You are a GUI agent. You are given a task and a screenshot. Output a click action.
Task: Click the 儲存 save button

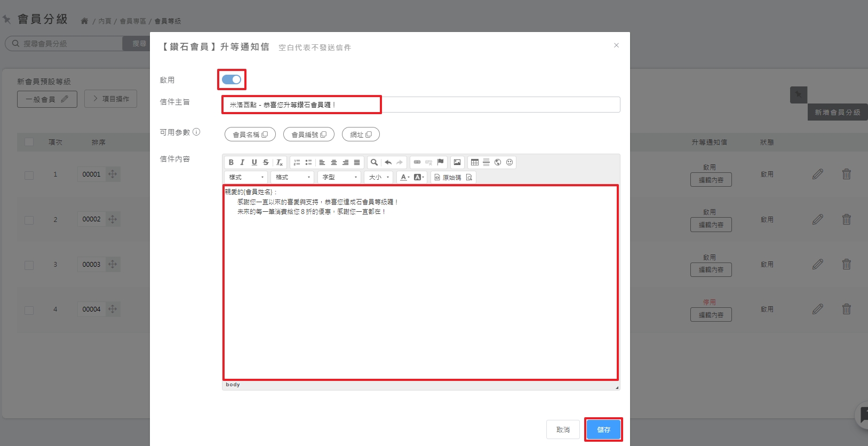point(603,429)
